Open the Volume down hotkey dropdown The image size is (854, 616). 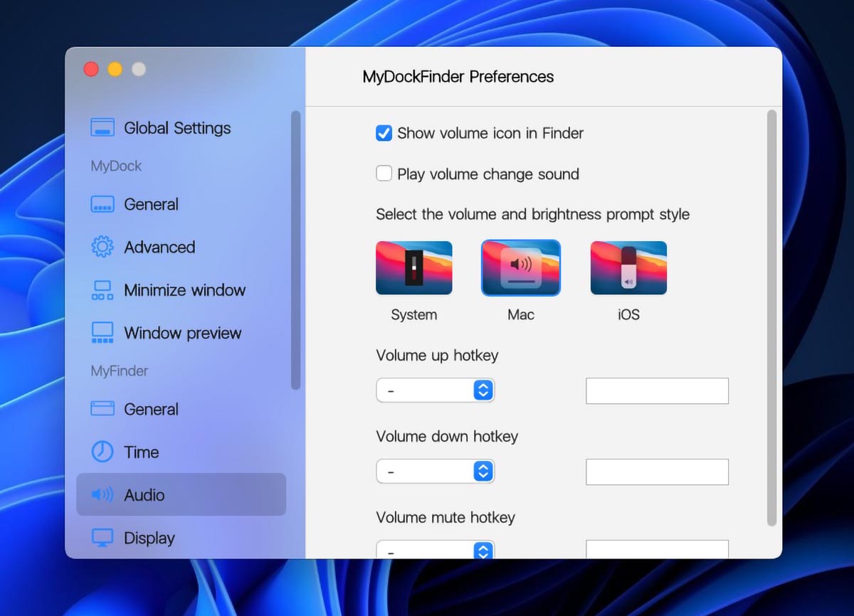435,472
